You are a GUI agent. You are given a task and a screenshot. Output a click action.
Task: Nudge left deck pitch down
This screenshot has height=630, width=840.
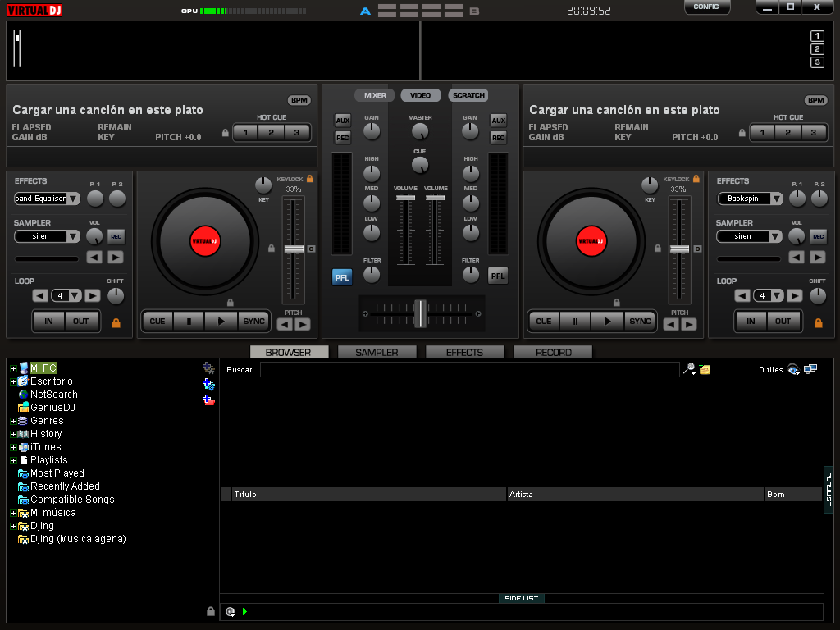tap(285, 324)
